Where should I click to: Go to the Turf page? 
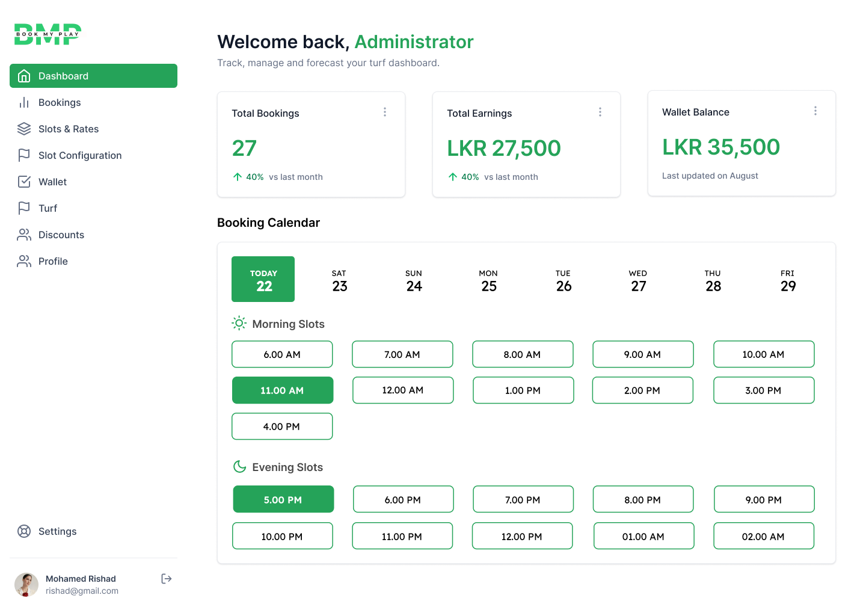point(48,208)
